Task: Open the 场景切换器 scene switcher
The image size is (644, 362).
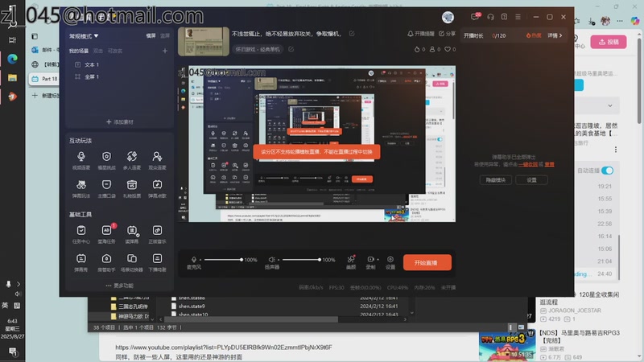Action: click(x=132, y=262)
